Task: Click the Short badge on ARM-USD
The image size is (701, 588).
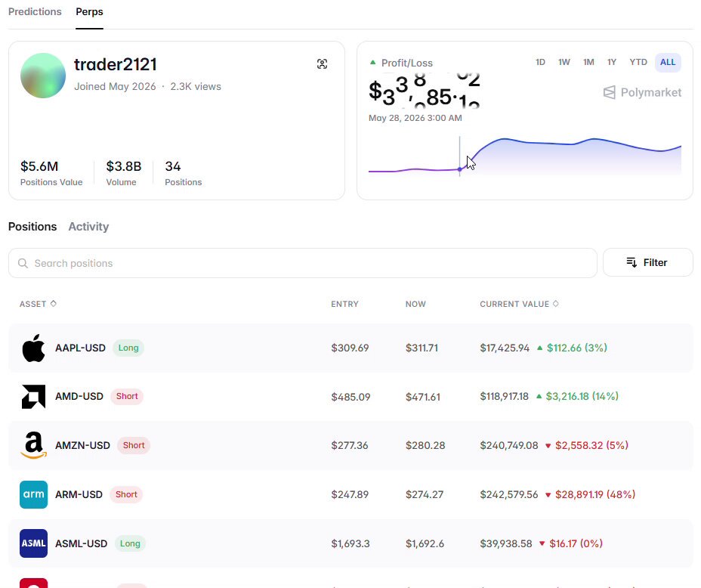Action: [x=126, y=494]
